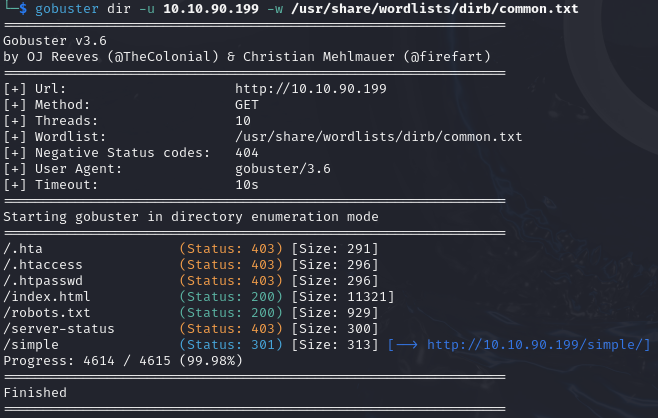The width and height of the screenshot is (658, 418).
Task: Click the /robots.txt result entry
Action: [x=45, y=312]
